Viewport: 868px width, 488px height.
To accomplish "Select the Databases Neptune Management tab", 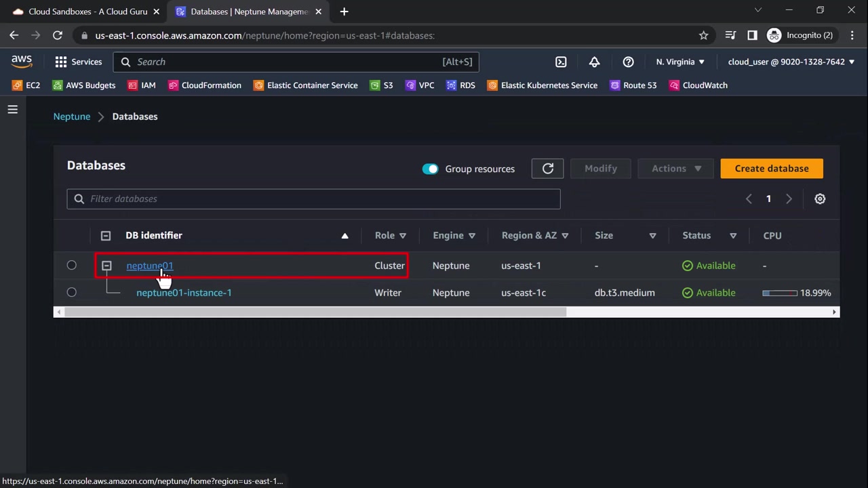I will click(x=248, y=12).
